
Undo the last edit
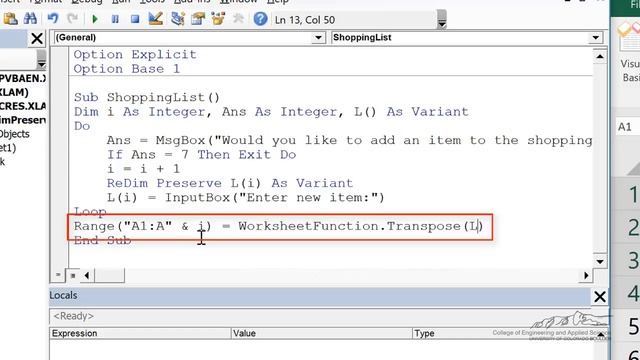click(53, 19)
